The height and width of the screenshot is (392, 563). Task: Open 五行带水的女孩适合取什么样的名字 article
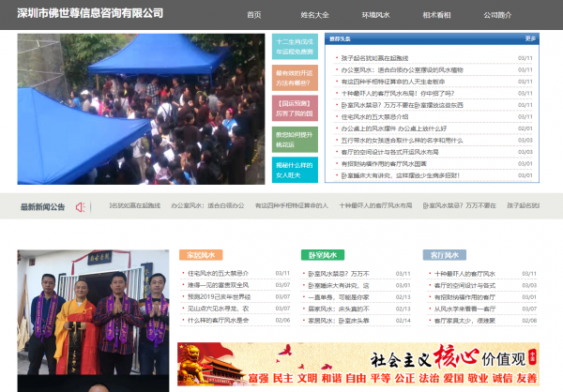tap(402, 140)
